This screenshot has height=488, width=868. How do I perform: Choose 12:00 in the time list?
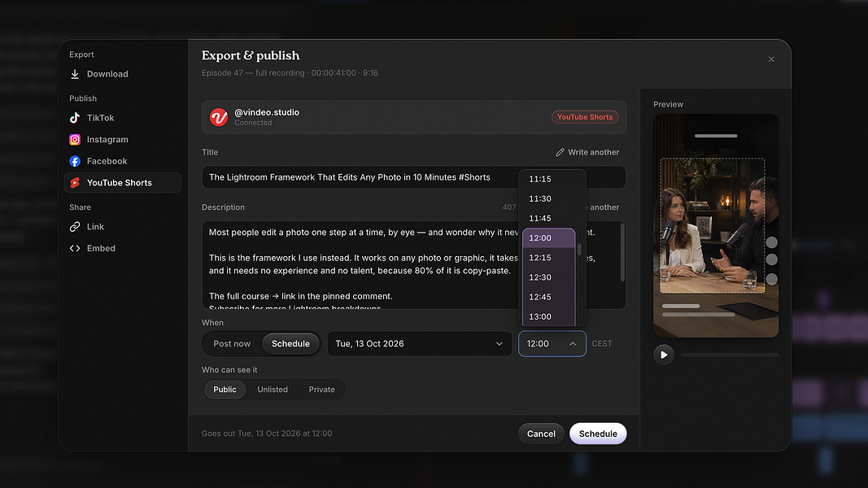549,238
